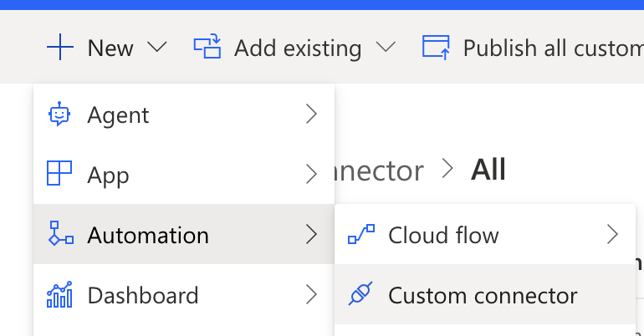Expand the App submenu chevron
This screenshot has height=336, width=644.
tap(312, 175)
